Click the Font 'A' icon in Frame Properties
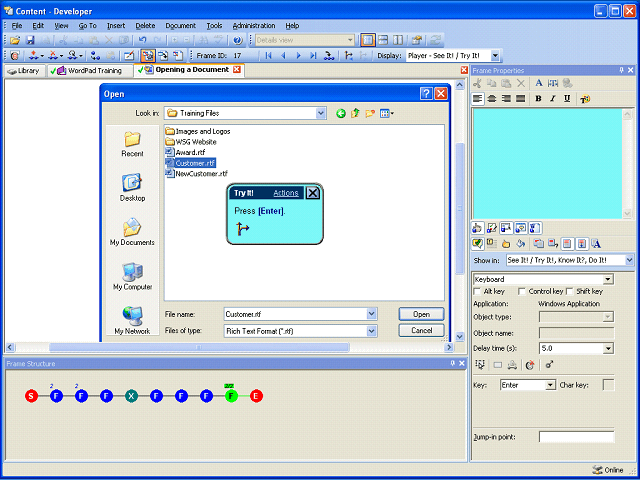This screenshot has height=480, width=640. (x=539, y=83)
